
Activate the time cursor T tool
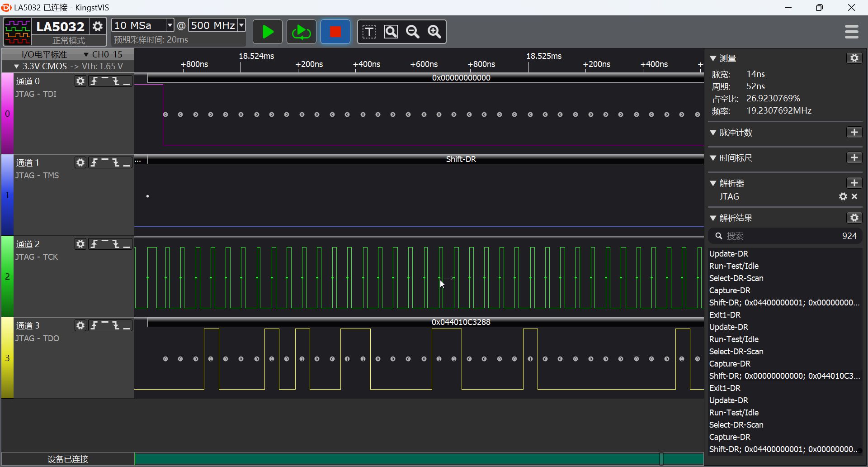[x=369, y=32]
